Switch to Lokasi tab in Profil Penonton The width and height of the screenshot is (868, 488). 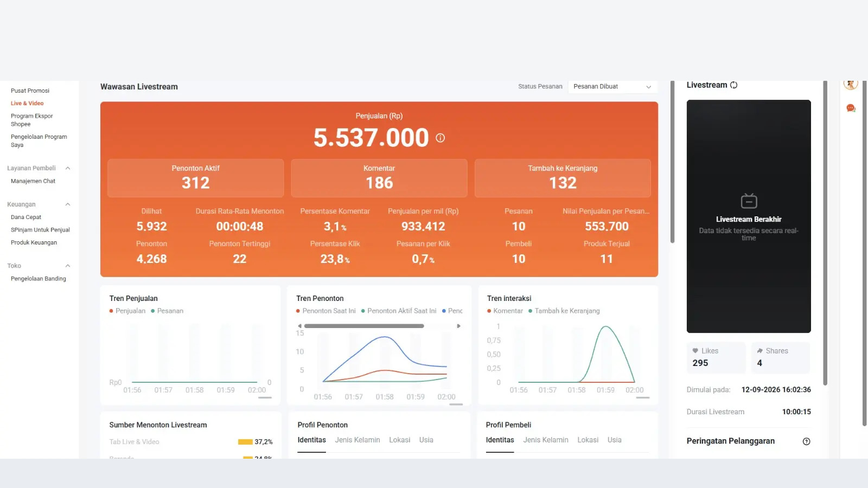(400, 440)
